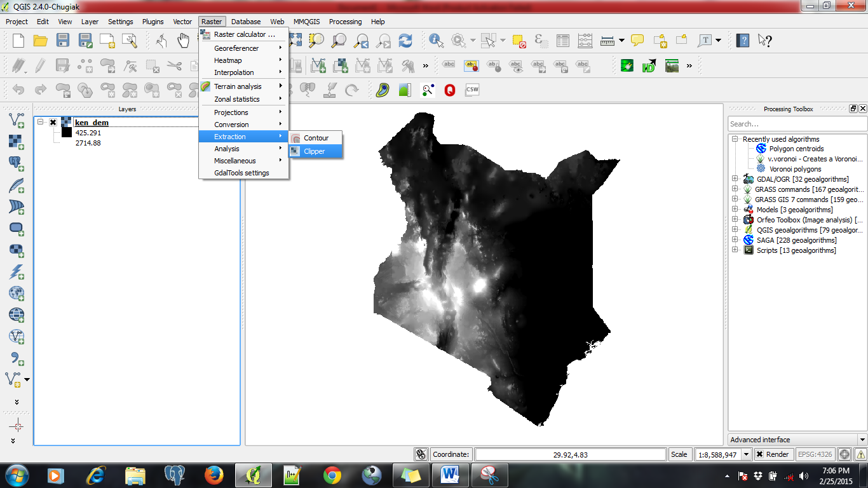The image size is (868, 488).
Task: Open the text annotation dropdown arrow
Action: click(719, 41)
